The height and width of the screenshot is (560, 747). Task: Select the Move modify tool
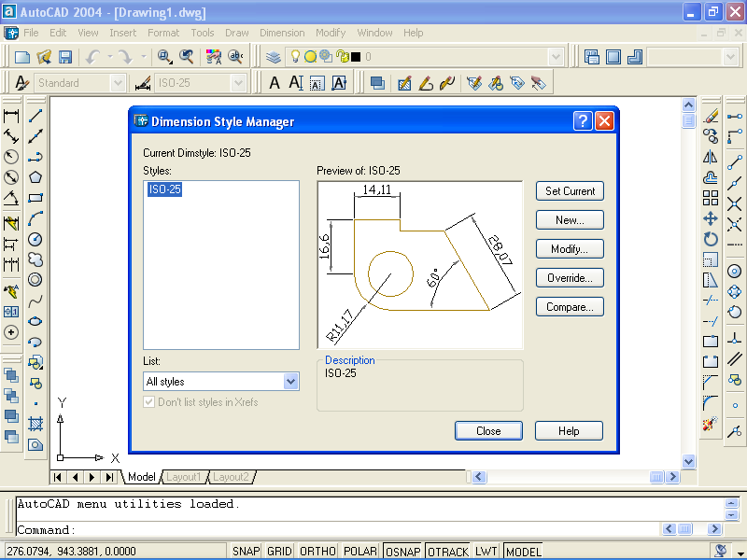coord(711,218)
